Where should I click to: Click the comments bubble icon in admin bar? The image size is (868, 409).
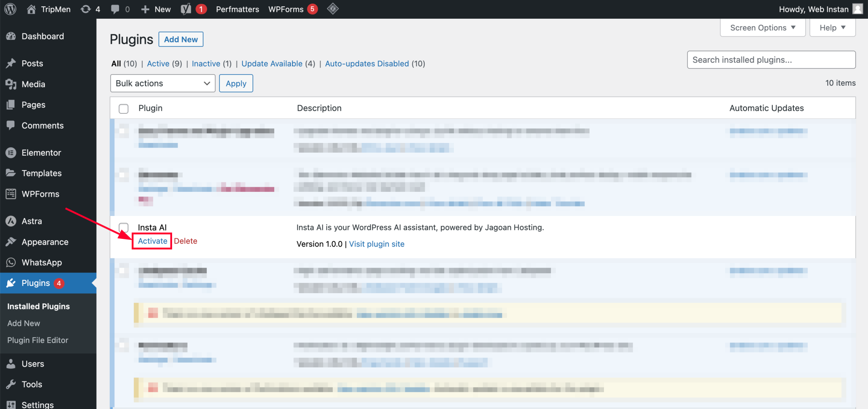click(x=115, y=9)
